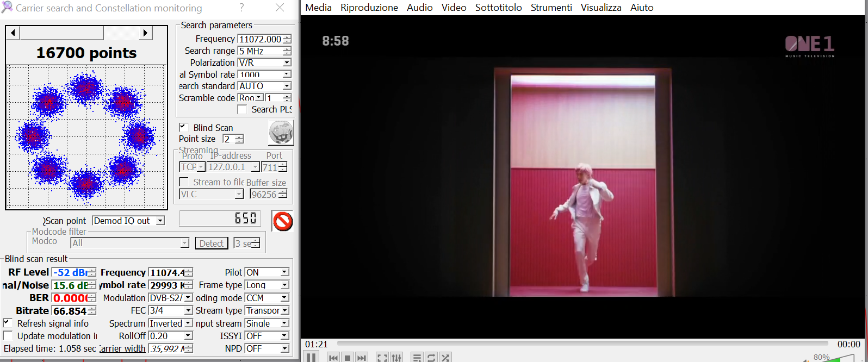Screen dimensions: 868x362
Task: Click the red stop scan icon
Action: (x=282, y=221)
